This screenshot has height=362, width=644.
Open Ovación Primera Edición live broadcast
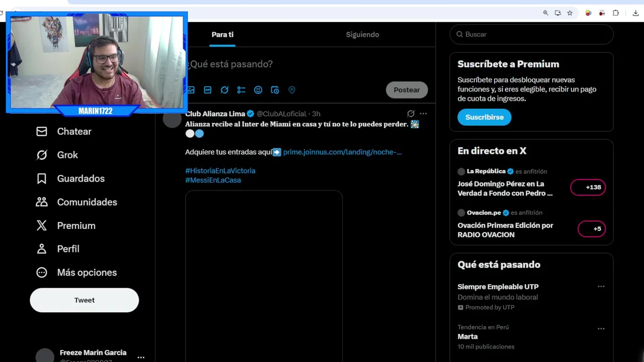pos(505,230)
